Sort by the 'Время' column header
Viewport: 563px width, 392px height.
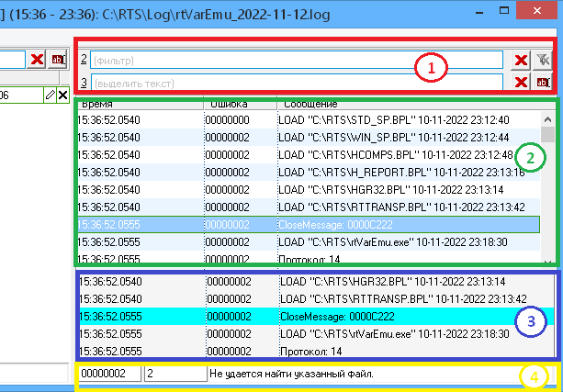tap(140, 104)
